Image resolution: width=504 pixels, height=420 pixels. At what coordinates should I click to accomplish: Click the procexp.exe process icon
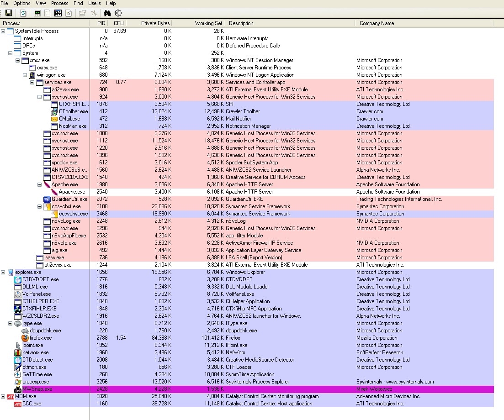[18, 382]
